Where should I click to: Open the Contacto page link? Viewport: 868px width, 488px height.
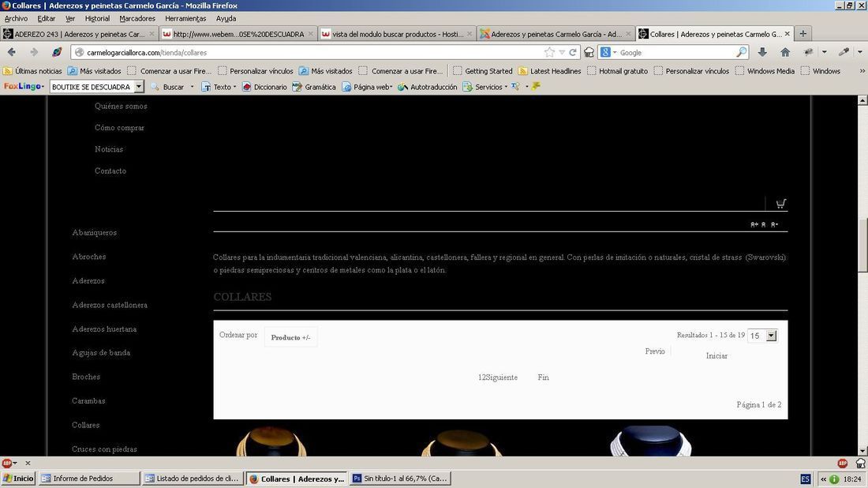110,171
